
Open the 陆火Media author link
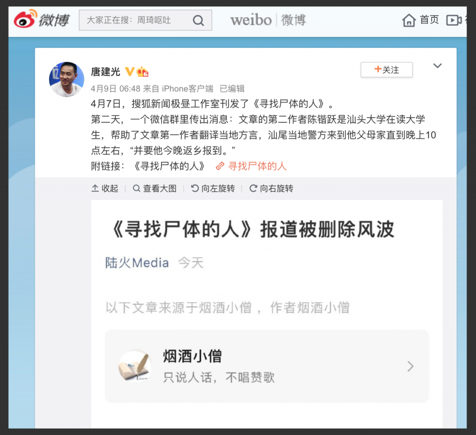click(x=137, y=263)
